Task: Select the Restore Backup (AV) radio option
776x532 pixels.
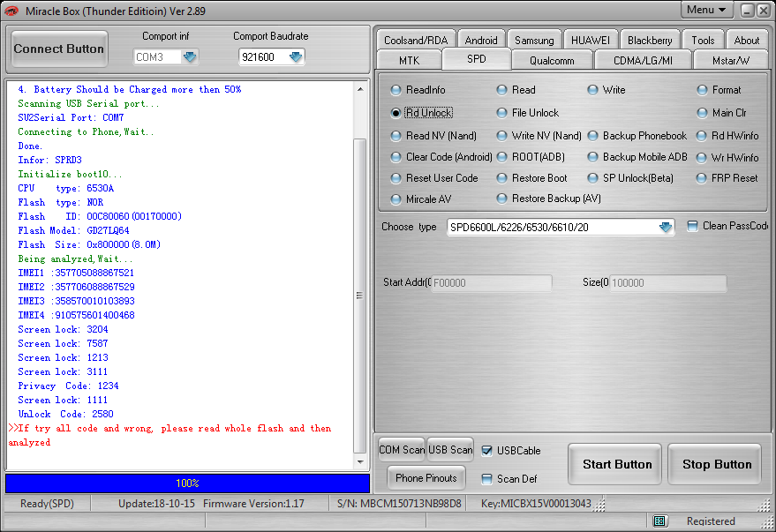Action: (x=501, y=199)
